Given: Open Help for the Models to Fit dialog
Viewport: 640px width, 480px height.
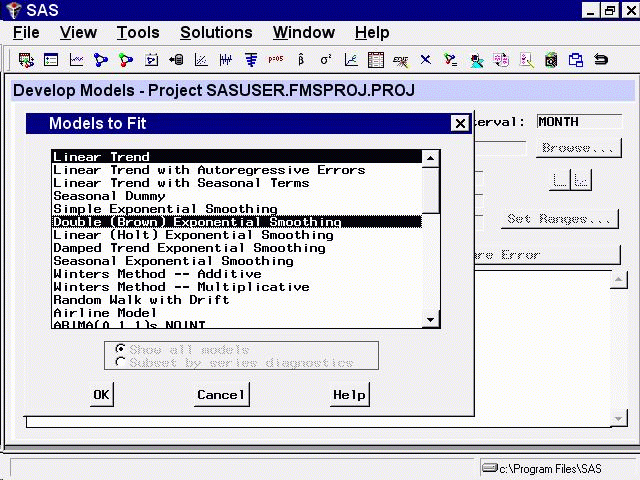Looking at the screenshot, I should (349, 395).
